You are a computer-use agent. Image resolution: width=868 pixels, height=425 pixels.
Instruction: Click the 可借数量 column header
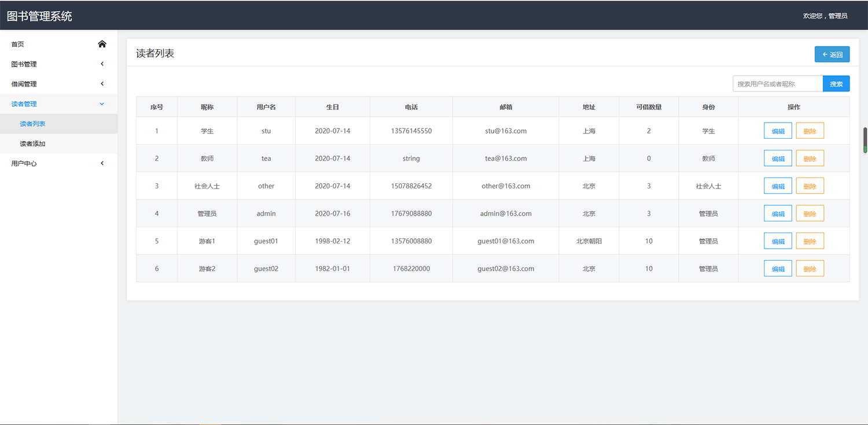click(x=649, y=107)
